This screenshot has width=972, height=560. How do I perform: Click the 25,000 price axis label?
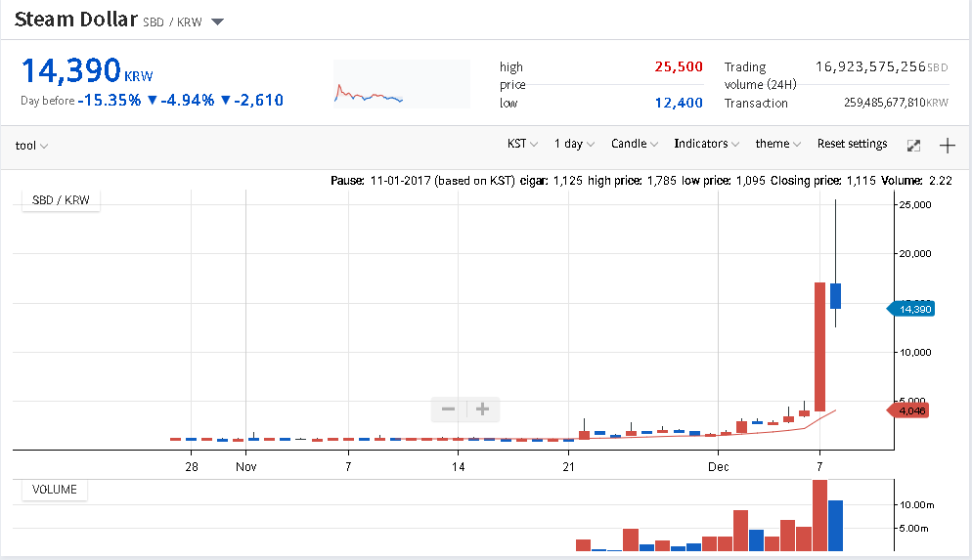click(915, 205)
